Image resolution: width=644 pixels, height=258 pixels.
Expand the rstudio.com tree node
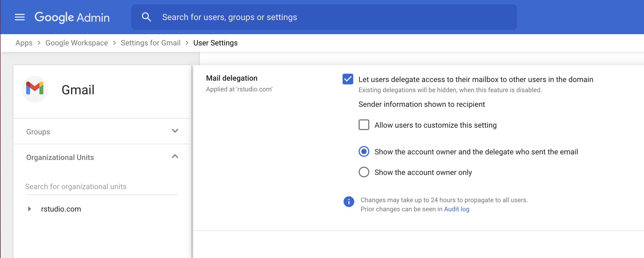coord(29,209)
